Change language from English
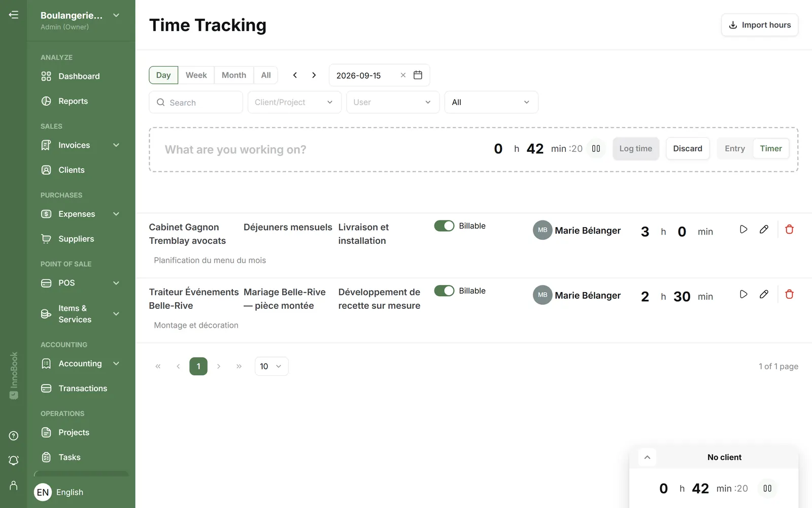Viewport: 812px width, 508px height. tap(59, 492)
